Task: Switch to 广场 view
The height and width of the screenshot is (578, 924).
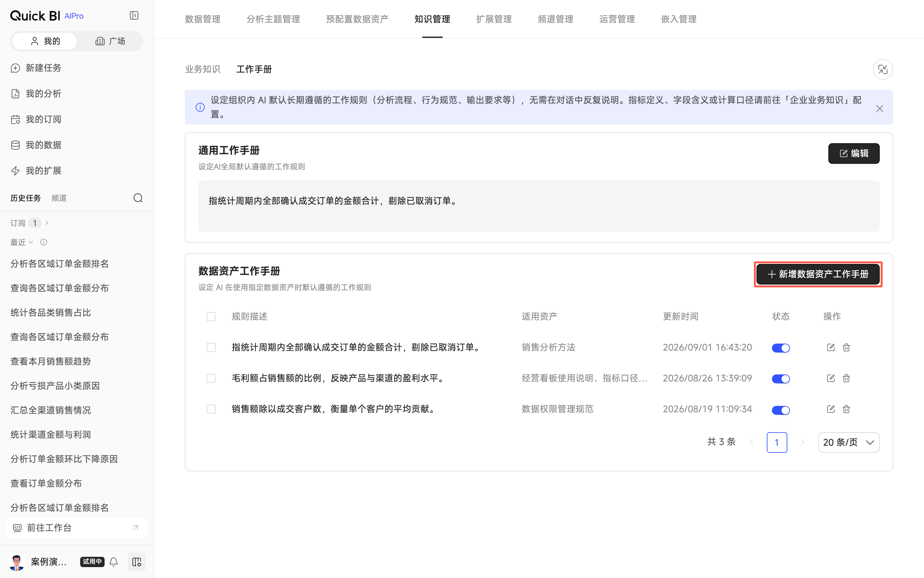Action: click(x=110, y=41)
